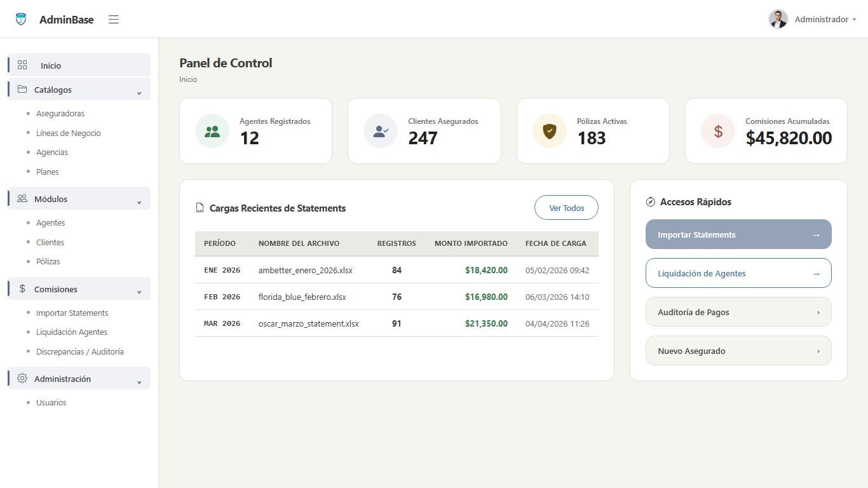Viewport: 868px width, 488px height.
Task: Click the XLSX file icon beside Cargas Recientes
Action: (x=200, y=208)
